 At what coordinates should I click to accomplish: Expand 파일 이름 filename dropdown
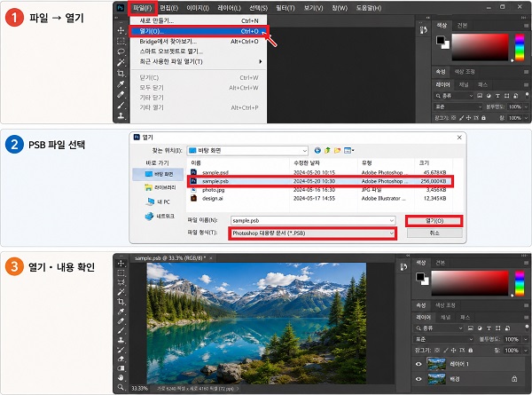(392, 220)
